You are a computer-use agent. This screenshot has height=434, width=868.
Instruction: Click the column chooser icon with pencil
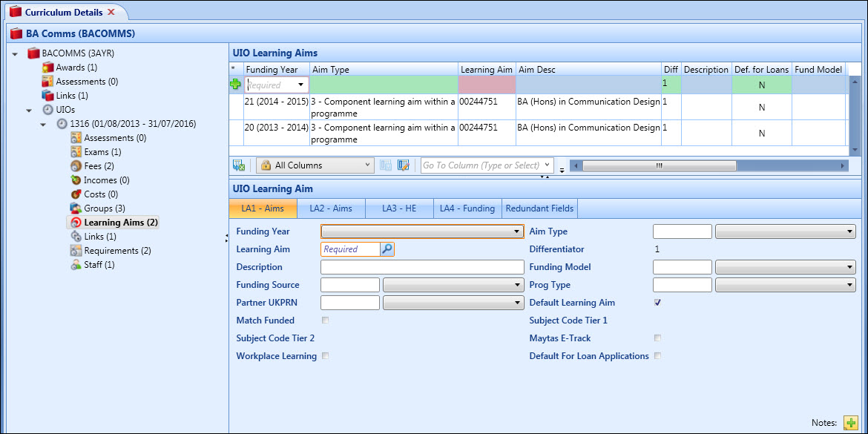point(403,165)
